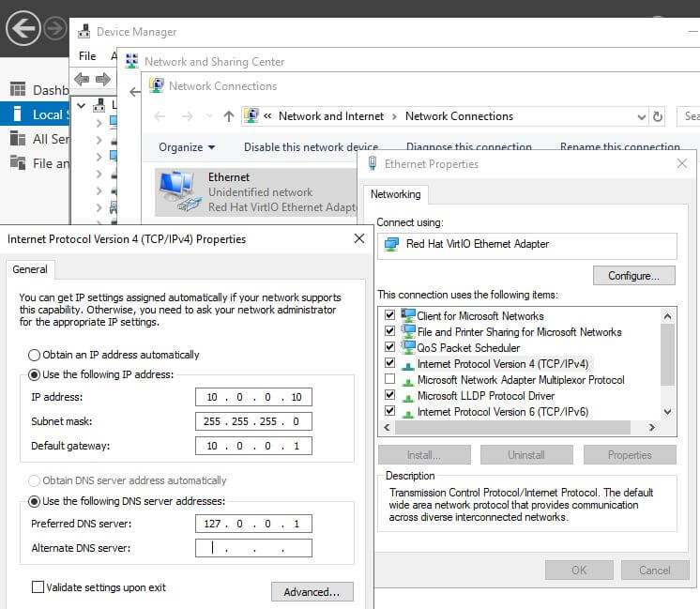The width and height of the screenshot is (700, 609).
Task: Click the items list scroll down arrow
Action: coord(667,411)
